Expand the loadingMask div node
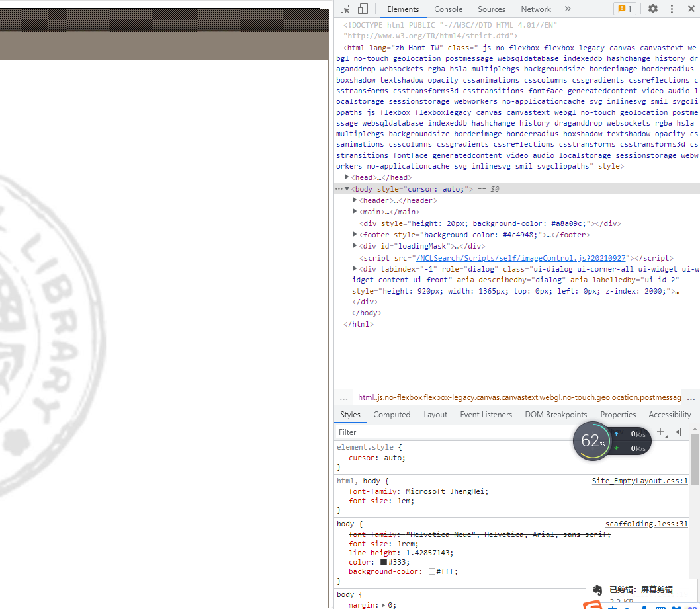 pos(355,246)
